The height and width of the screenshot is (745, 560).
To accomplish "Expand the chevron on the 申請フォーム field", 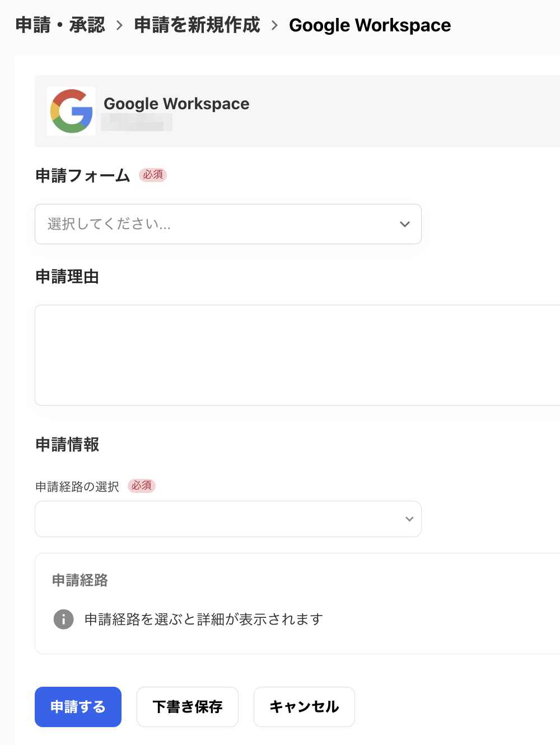I will pos(404,224).
